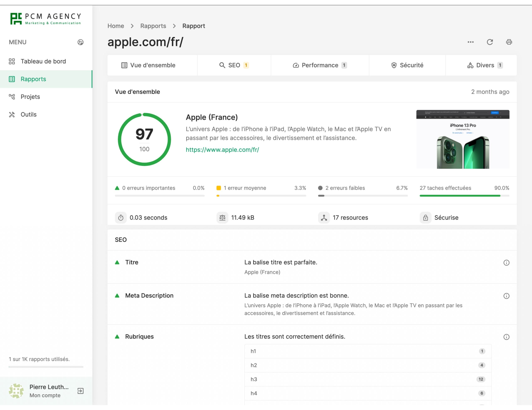Switch to the Performance tab
Image resolution: width=532 pixels, height=410 pixels.
click(x=320, y=65)
